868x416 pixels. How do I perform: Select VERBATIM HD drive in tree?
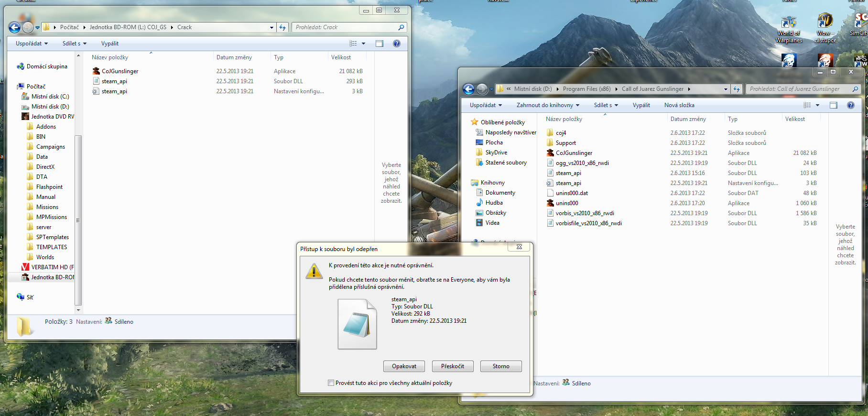point(48,267)
